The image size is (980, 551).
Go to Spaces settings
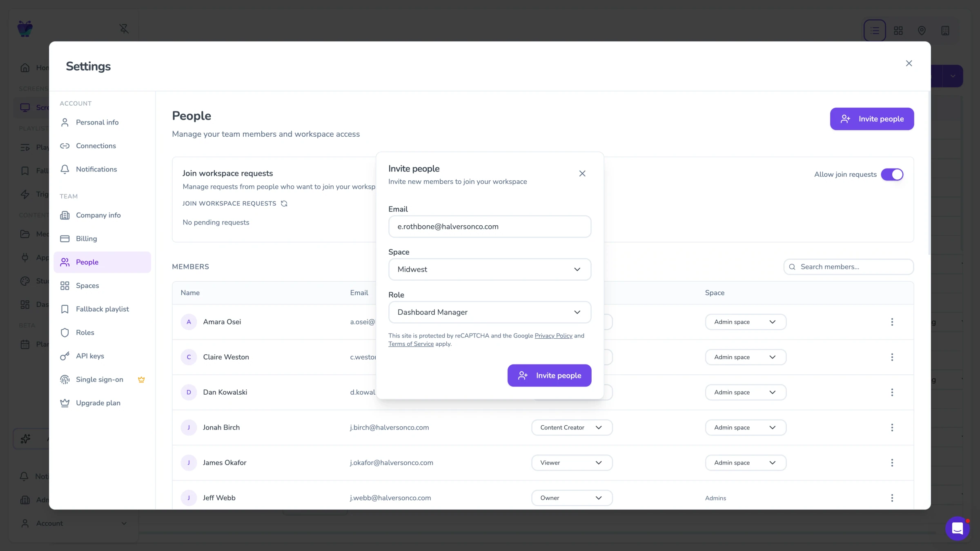(102, 286)
